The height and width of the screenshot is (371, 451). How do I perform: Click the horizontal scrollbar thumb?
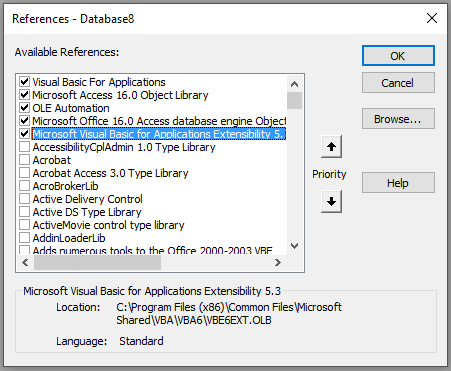(x=98, y=263)
